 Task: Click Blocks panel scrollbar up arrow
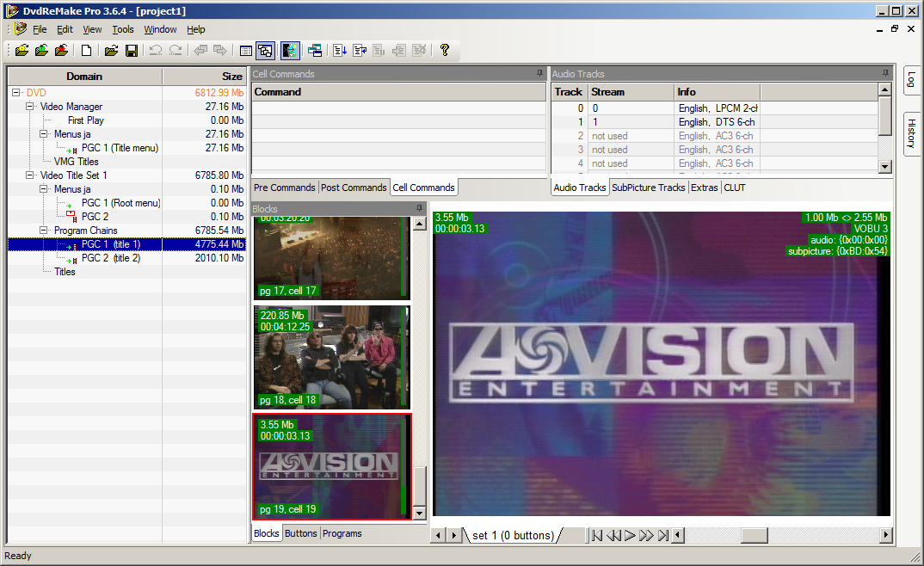(x=420, y=224)
